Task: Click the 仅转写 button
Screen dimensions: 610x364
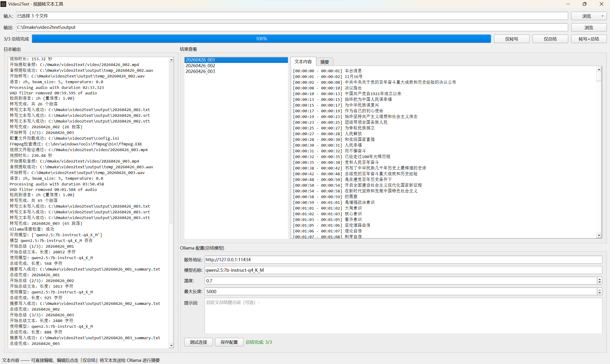Action: (511, 39)
